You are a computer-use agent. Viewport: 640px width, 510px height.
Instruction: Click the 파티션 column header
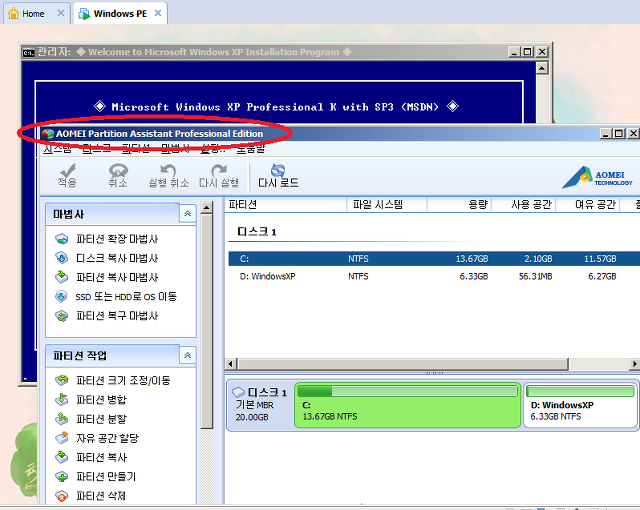285,204
